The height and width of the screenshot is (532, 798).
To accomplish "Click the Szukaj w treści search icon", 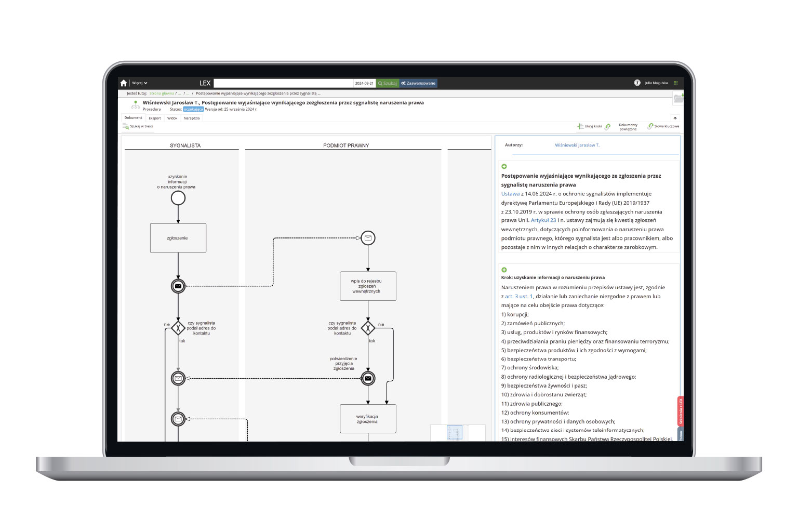I will point(126,126).
